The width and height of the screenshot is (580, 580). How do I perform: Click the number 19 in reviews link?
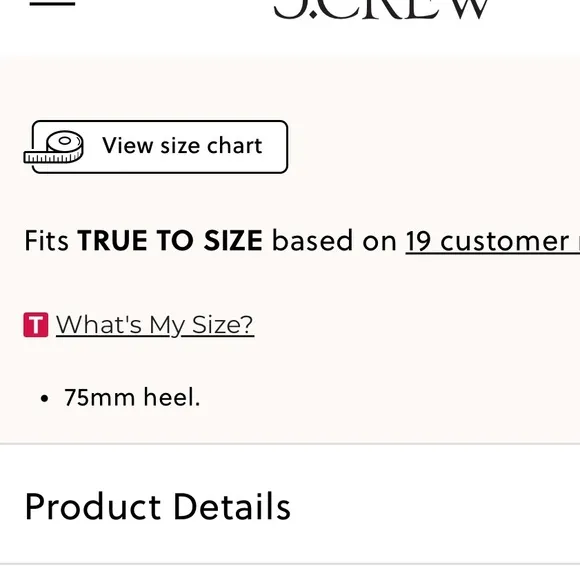[418, 241]
